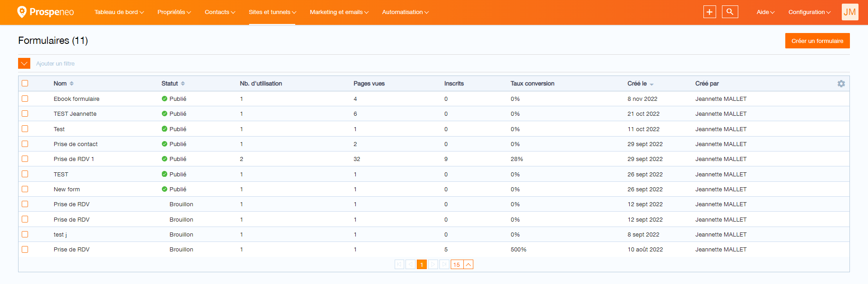Viewport: 868px width, 284px height.
Task: Open the JM user avatar menu
Action: pos(849,12)
